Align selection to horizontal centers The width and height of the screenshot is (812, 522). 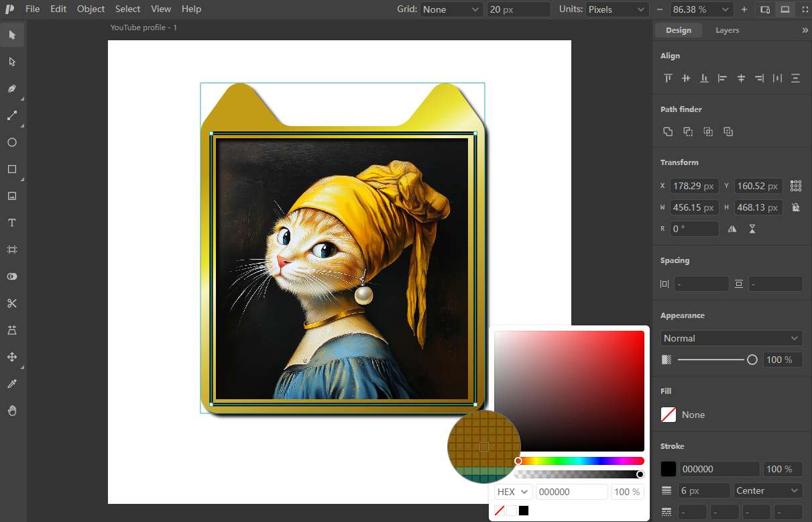(741, 79)
